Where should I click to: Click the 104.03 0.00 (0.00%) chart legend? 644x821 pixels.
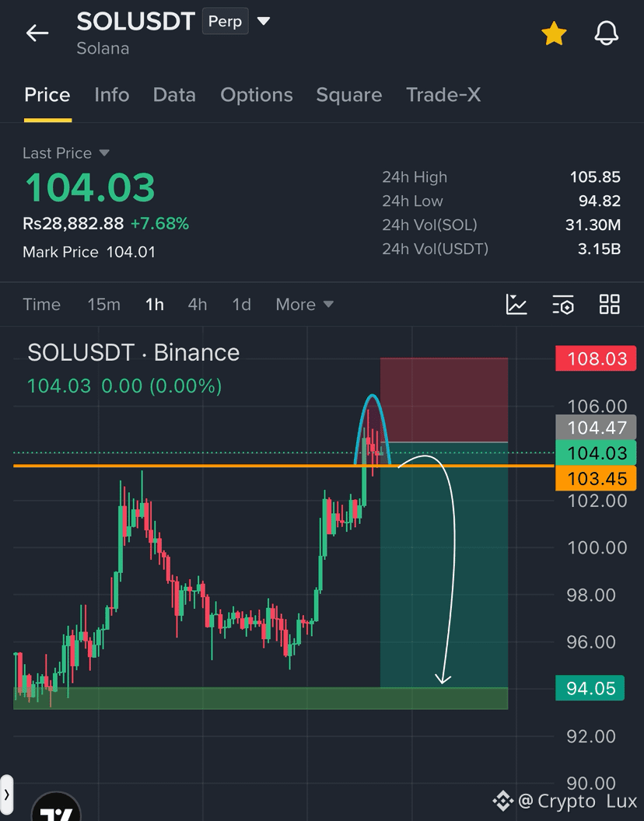click(x=124, y=386)
